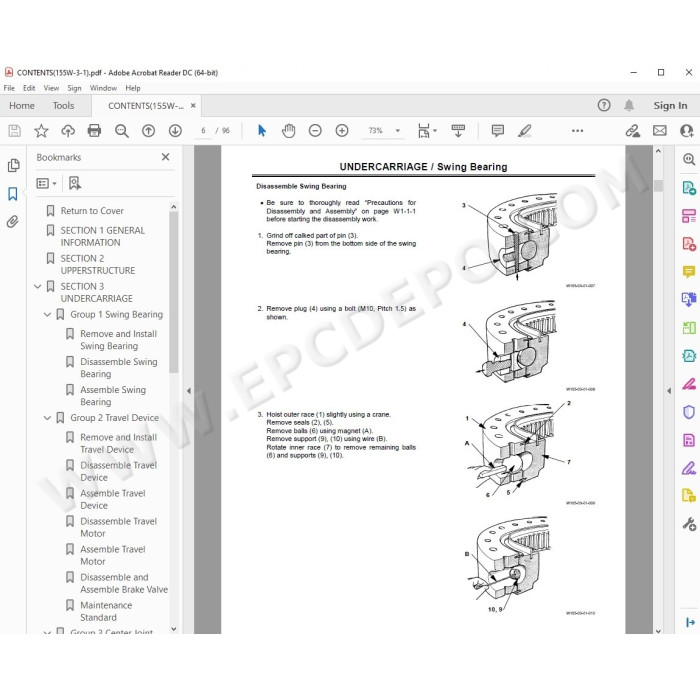Image resolution: width=700 pixels, height=700 pixels.
Task: Go to next page arrow icon
Action: tap(175, 131)
